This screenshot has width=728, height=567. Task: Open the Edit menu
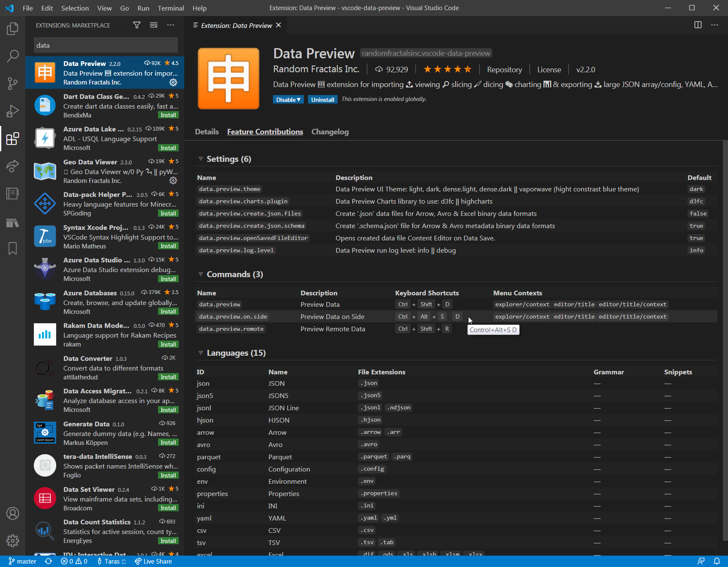pos(47,8)
